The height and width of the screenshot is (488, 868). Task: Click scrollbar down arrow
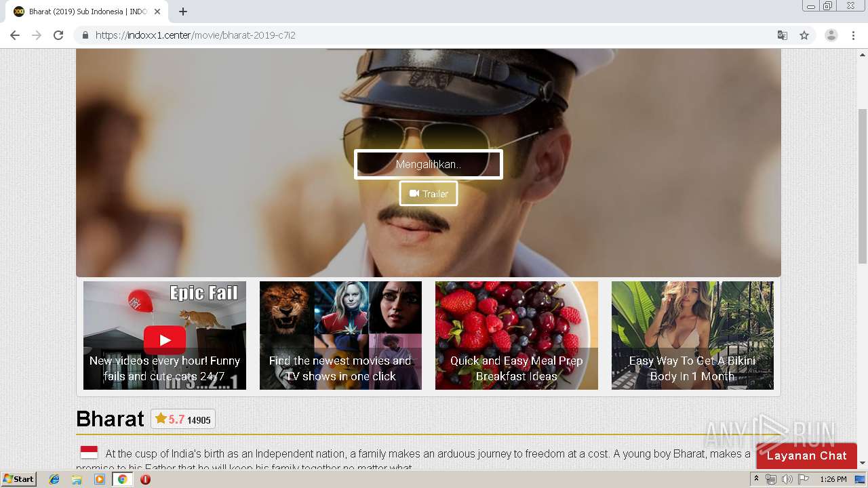click(x=863, y=463)
